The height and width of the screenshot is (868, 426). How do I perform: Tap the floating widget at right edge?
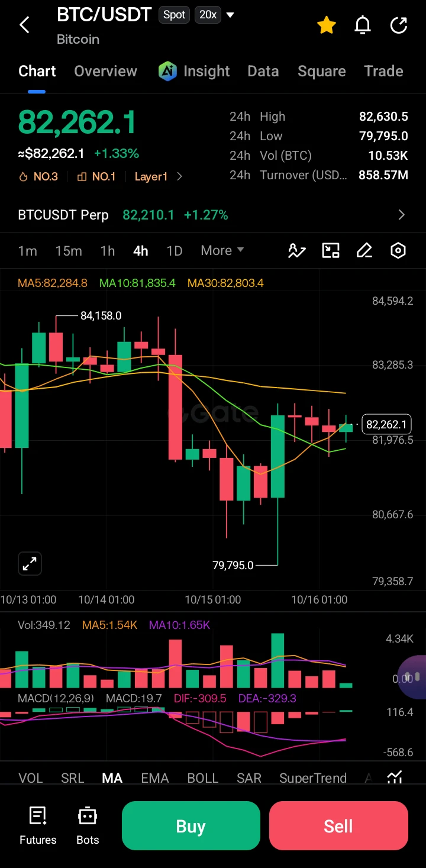click(x=413, y=677)
